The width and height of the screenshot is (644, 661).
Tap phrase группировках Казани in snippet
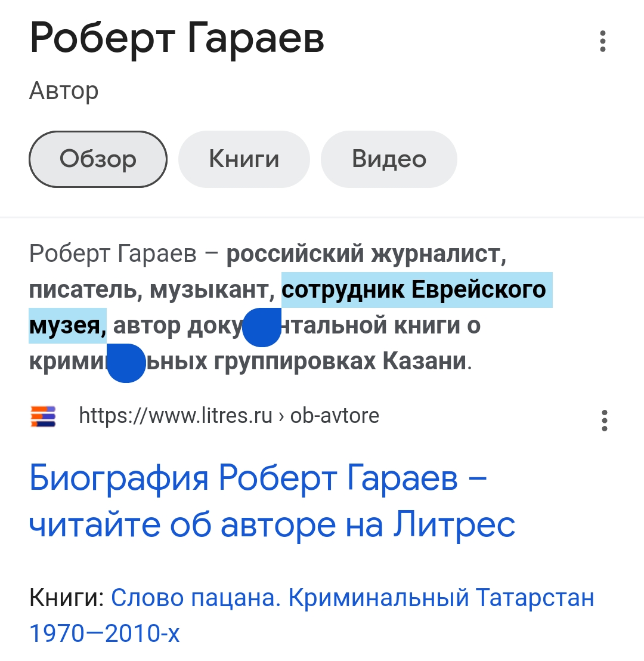(340, 362)
